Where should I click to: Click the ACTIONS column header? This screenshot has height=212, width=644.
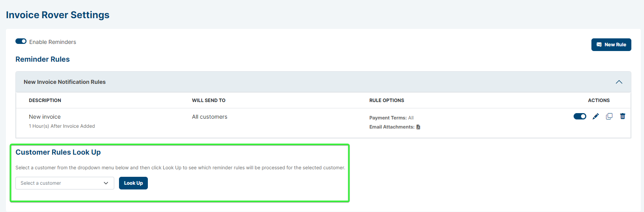[x=599, y=100]
